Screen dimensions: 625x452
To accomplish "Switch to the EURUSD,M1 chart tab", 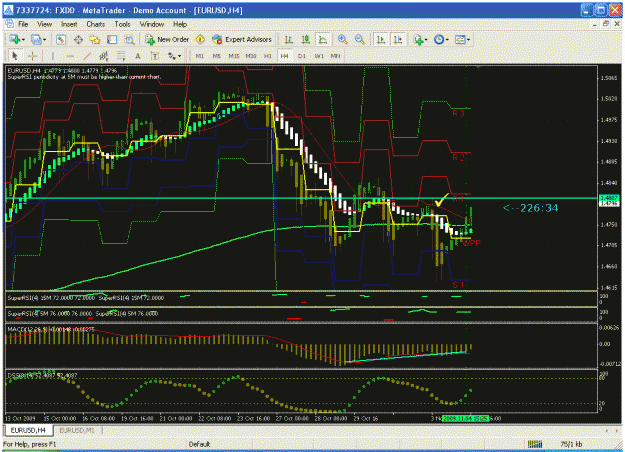I will [x=77, y=430].
